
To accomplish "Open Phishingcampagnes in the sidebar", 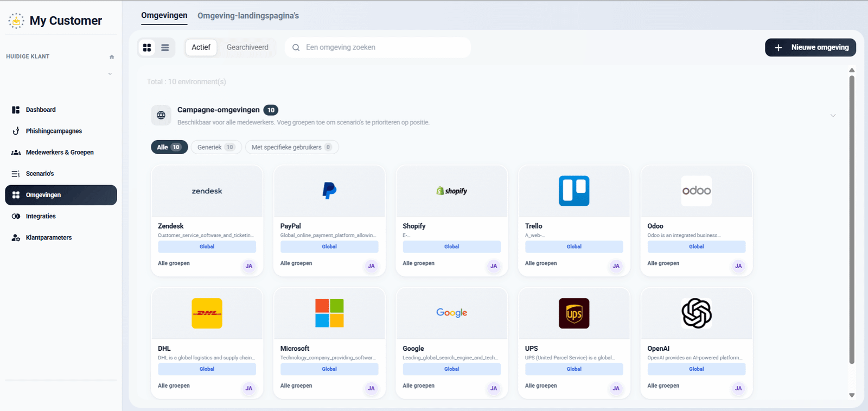I will (61, 131).
